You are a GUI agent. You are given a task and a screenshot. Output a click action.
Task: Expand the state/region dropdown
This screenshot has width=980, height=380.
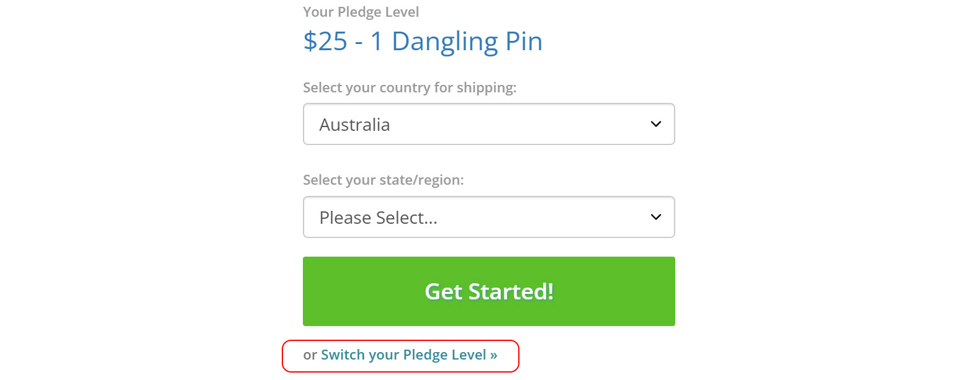point(488,217)
